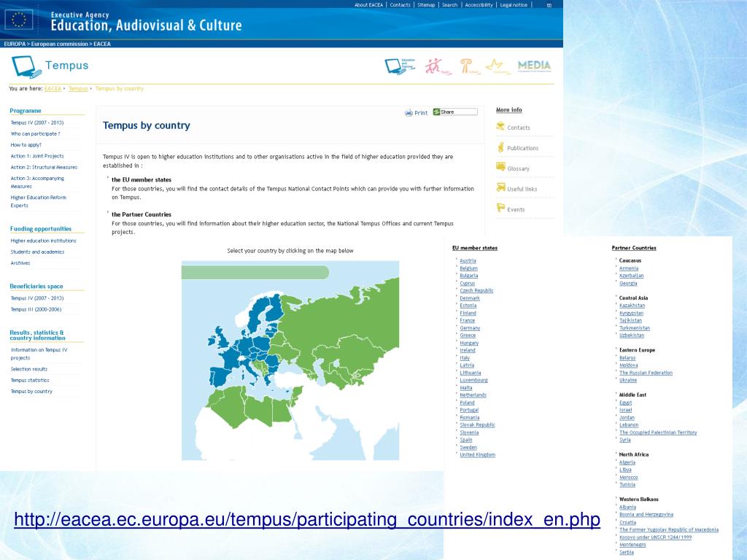This screenshot has width=747, height=560.
Task: Click the Tempus computer logo icon
Action: click(26, 66)
